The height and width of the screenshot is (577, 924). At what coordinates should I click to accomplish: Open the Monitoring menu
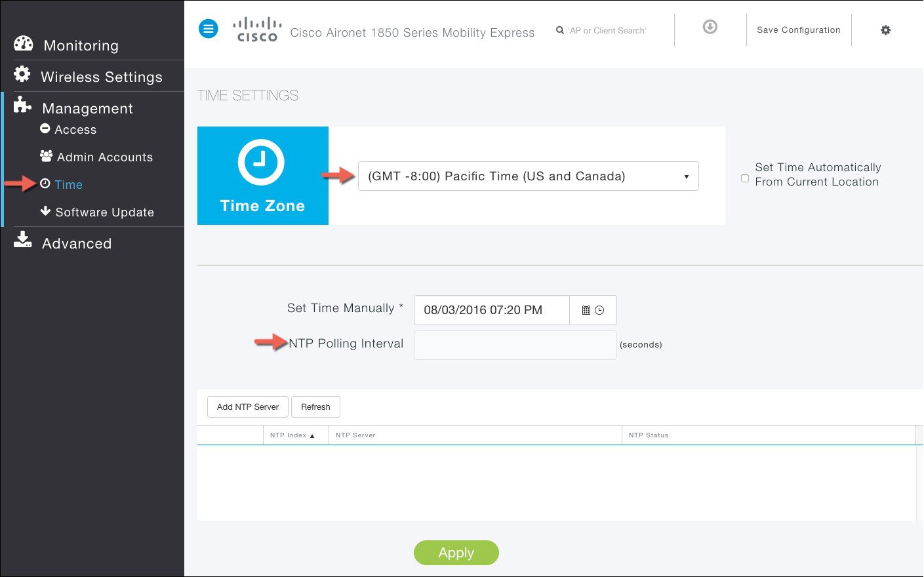pos(81,45)
